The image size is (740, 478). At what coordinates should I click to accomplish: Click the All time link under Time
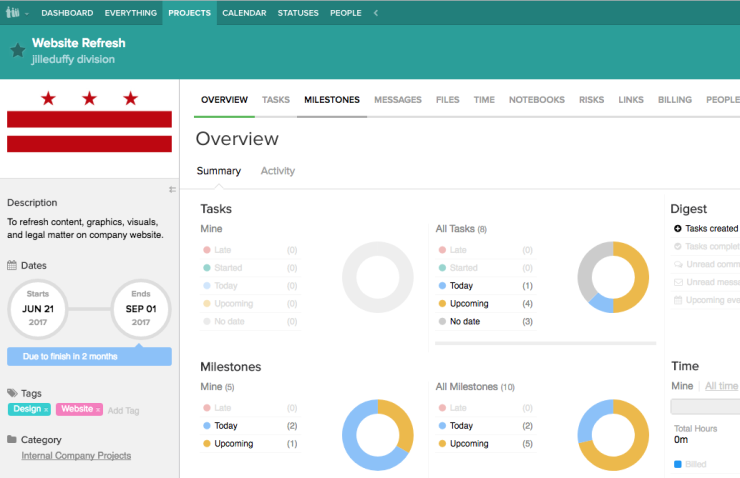pos(721,386)
